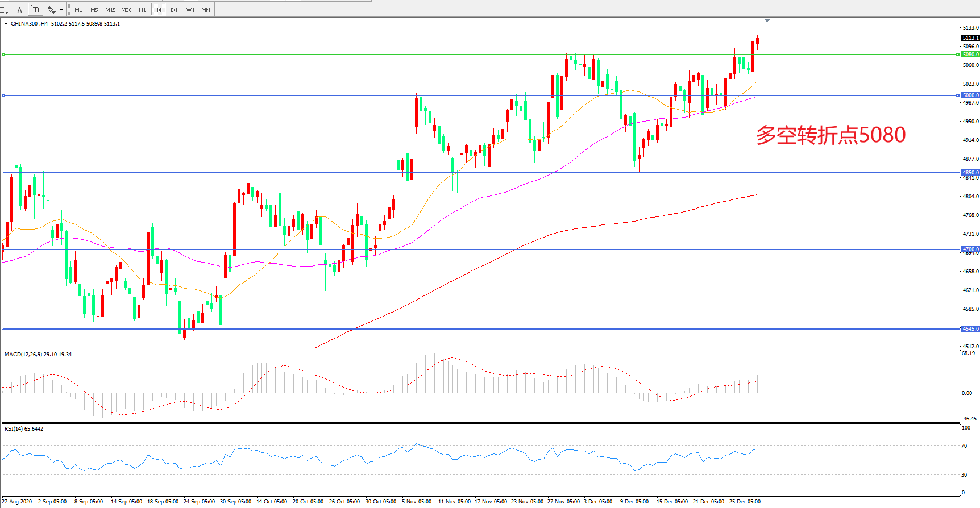Image resolution: width=980 pixels, height=508 pixels.
Task: Select the M30 timeframe button
Action: pyautogui.click(x=126, y=10)
